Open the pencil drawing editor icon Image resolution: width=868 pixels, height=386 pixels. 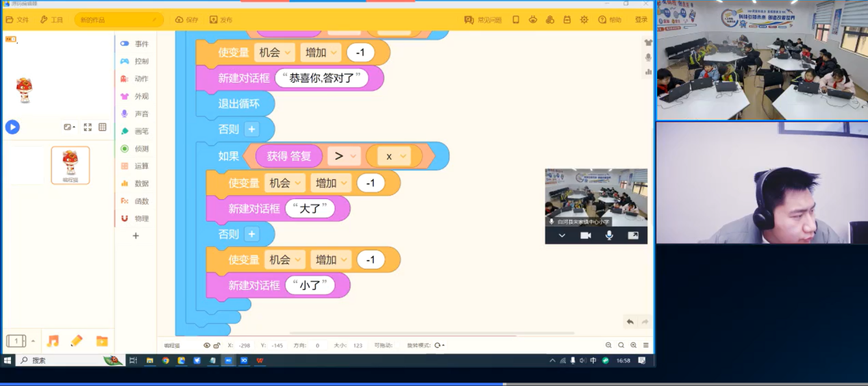(76, 341)
